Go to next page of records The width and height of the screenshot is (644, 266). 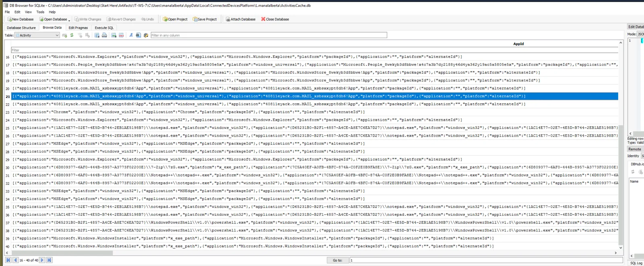[42, 260]
